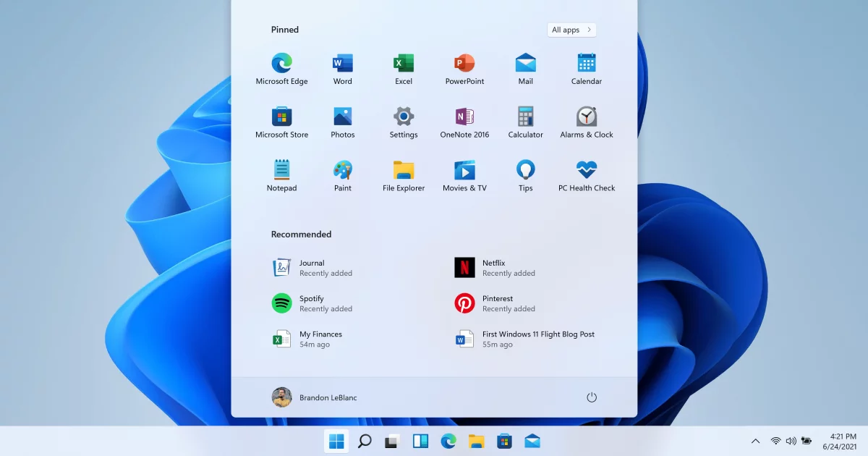Viewport: 868px width, 456px height.
Task: Open OneNote 2016 app icon
Action: [464, 117]
